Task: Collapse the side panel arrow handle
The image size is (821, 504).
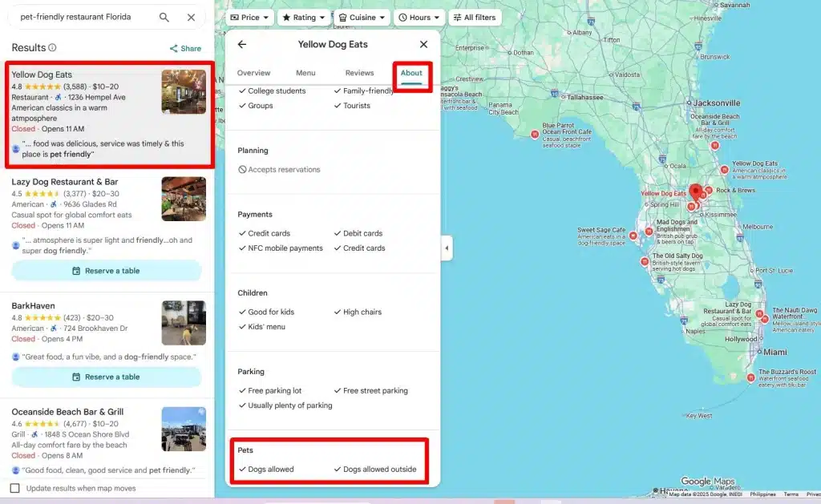Action: 447,248
